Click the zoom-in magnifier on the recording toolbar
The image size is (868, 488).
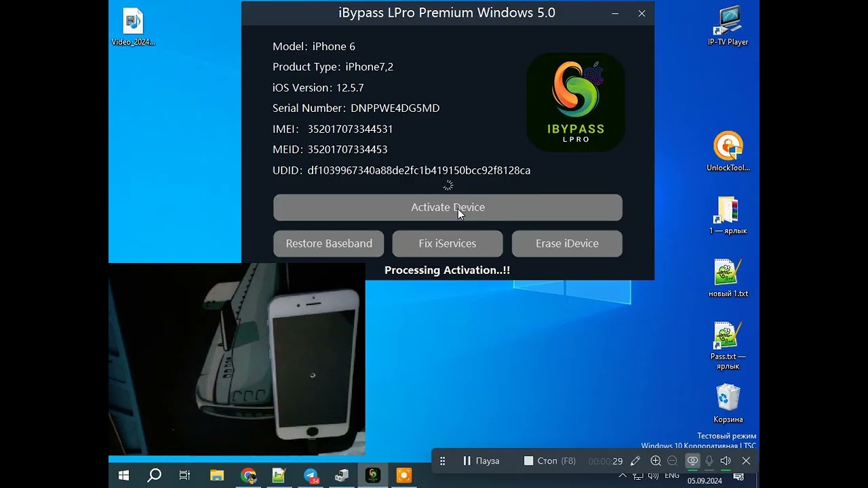(x=655, y=460)
